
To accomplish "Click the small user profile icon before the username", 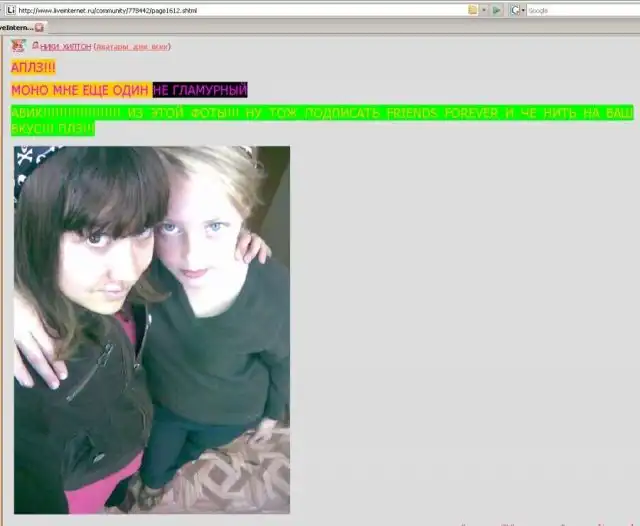I will [36, 46].
